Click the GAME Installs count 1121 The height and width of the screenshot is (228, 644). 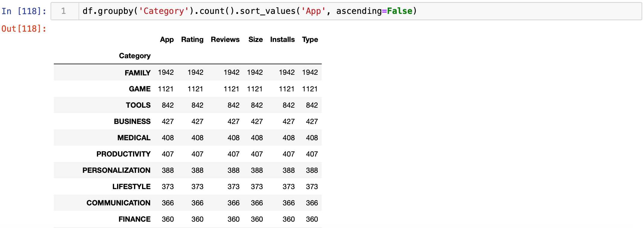click(286, 89)
